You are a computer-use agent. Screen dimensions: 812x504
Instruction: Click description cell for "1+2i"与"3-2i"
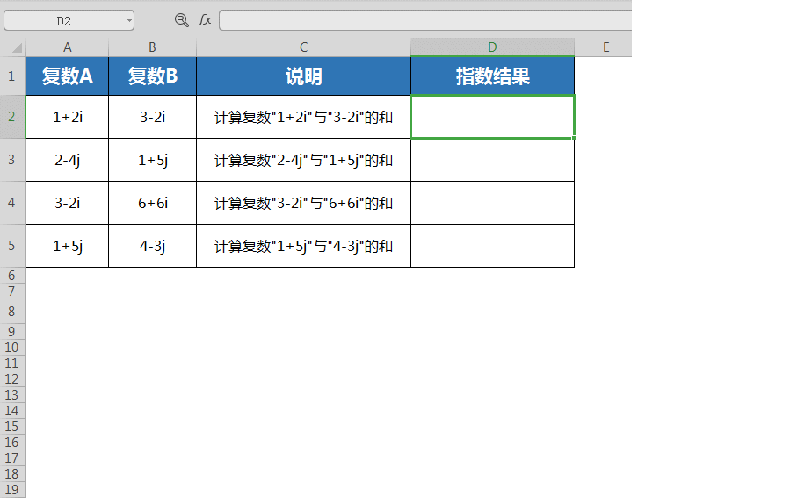[x=303, y=117]
